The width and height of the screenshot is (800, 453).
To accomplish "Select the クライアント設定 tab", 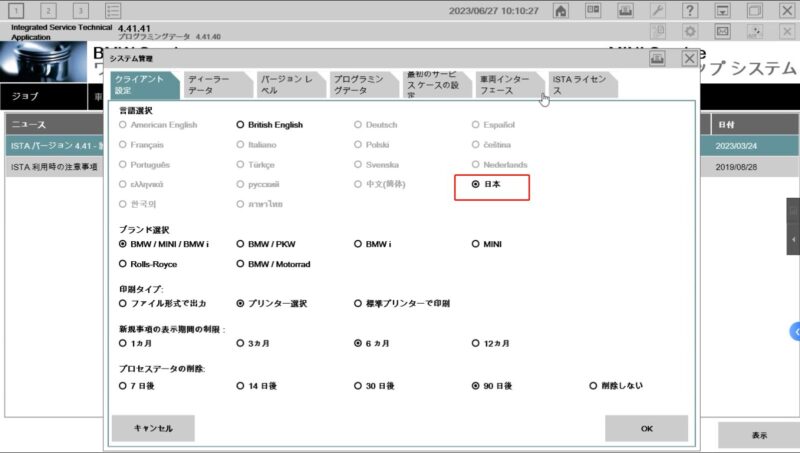I will coord(144,85).
